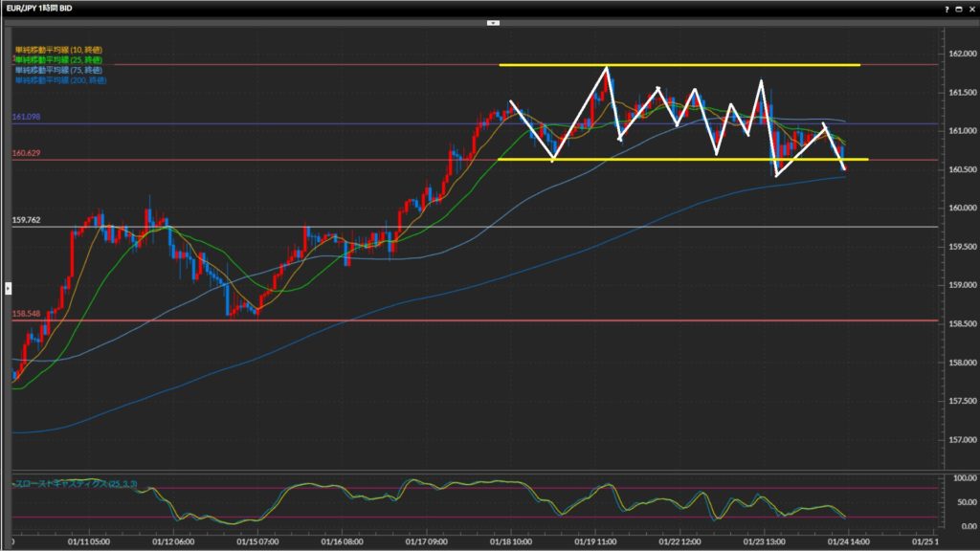The image size is (980, 551).
Task: Click the Slow Stochastics indicator label
Action: pos(77,485)
